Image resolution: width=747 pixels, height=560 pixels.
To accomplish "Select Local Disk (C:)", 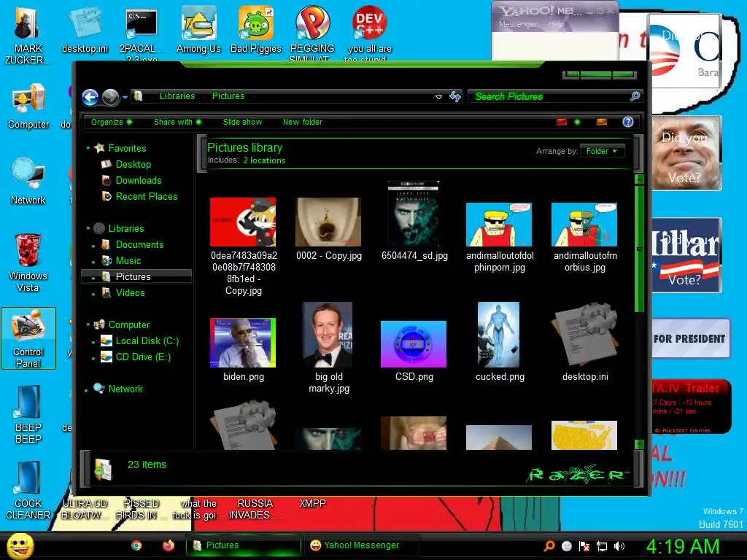I will (147, 341).
